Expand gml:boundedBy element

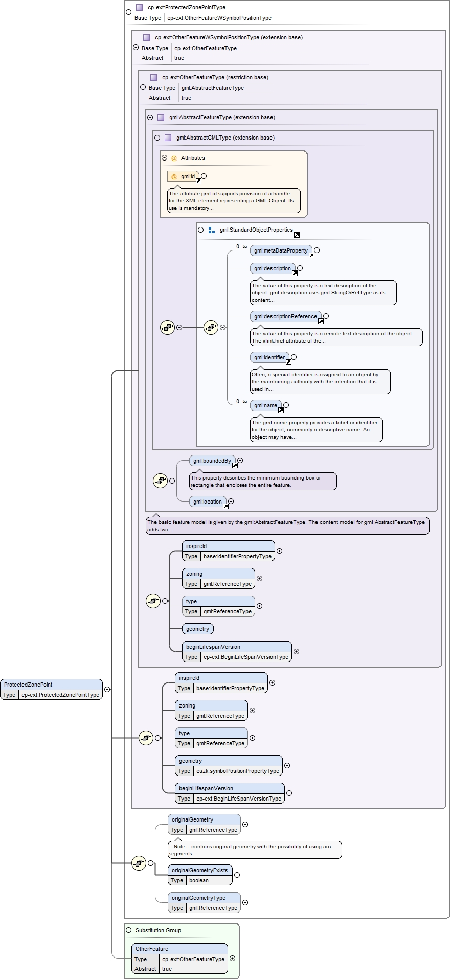click(x=240, y=460)
